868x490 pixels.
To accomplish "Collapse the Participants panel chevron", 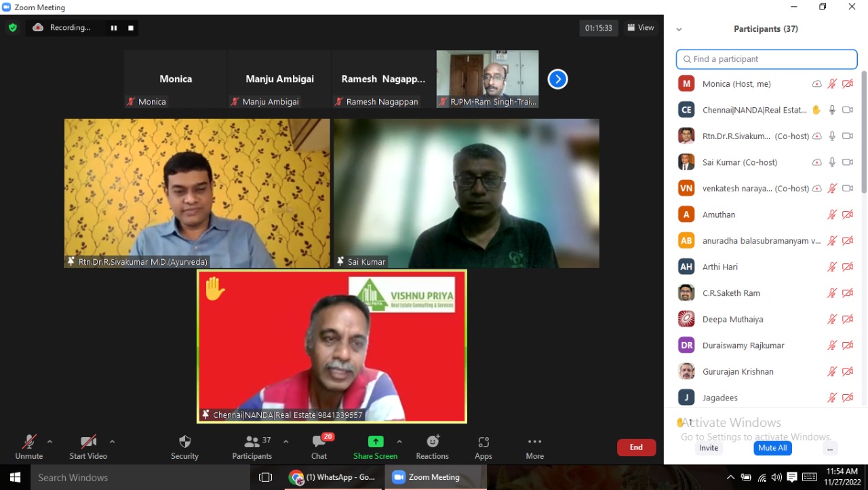I will [x=679, y=29].
